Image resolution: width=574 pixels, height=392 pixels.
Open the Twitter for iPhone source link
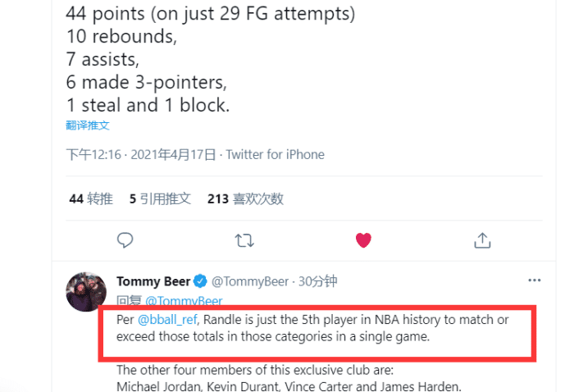tap(276, 154)
